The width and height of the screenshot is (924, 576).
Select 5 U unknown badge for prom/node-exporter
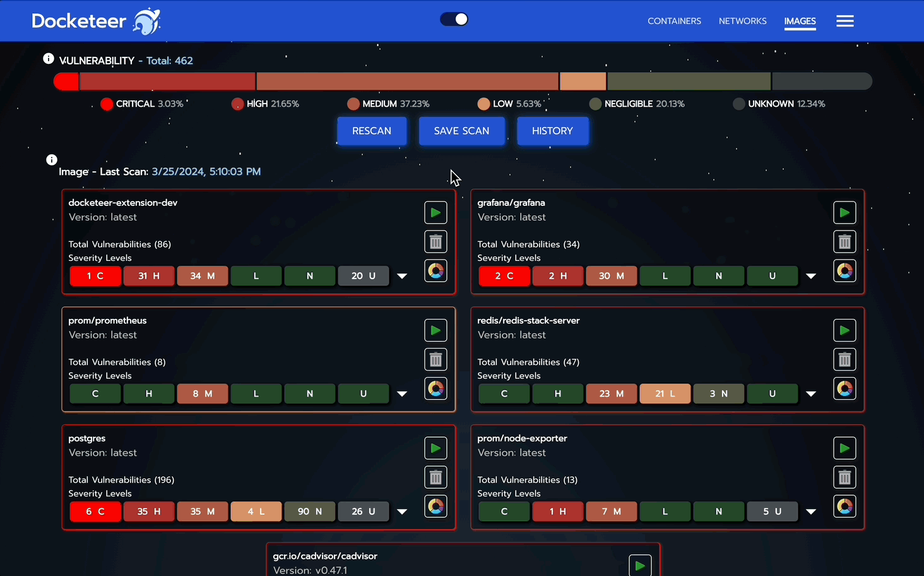773,512
